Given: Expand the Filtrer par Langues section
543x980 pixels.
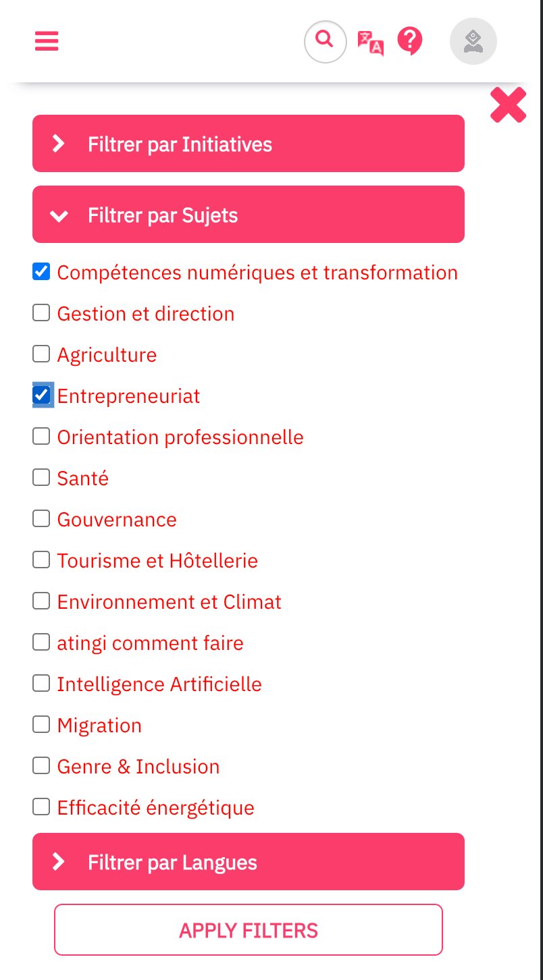Looking at the screenshot, I should pyautogui.click(x=249, y=862).
